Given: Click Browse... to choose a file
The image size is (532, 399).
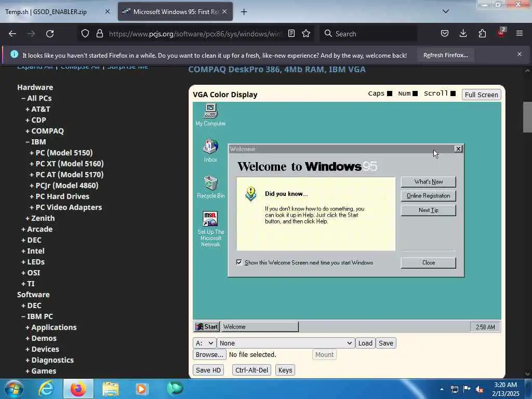Looking at the screenshot, I should click(209, 354).
